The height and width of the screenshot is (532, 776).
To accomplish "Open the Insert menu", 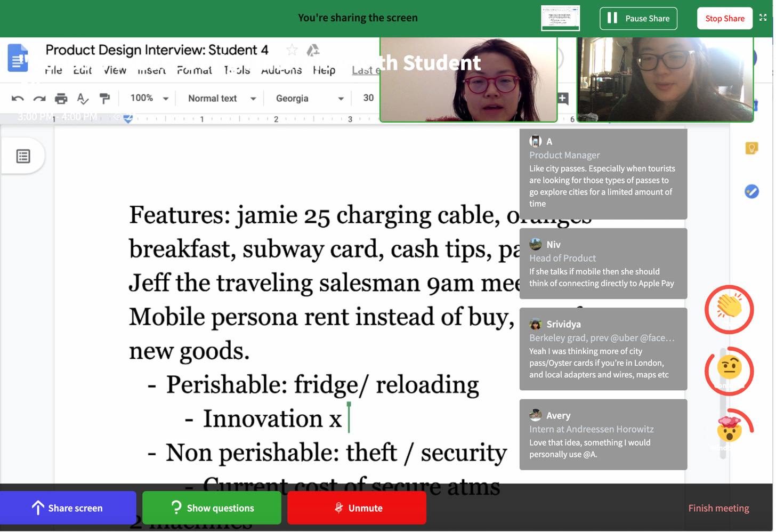I will (x=152, y=70).
